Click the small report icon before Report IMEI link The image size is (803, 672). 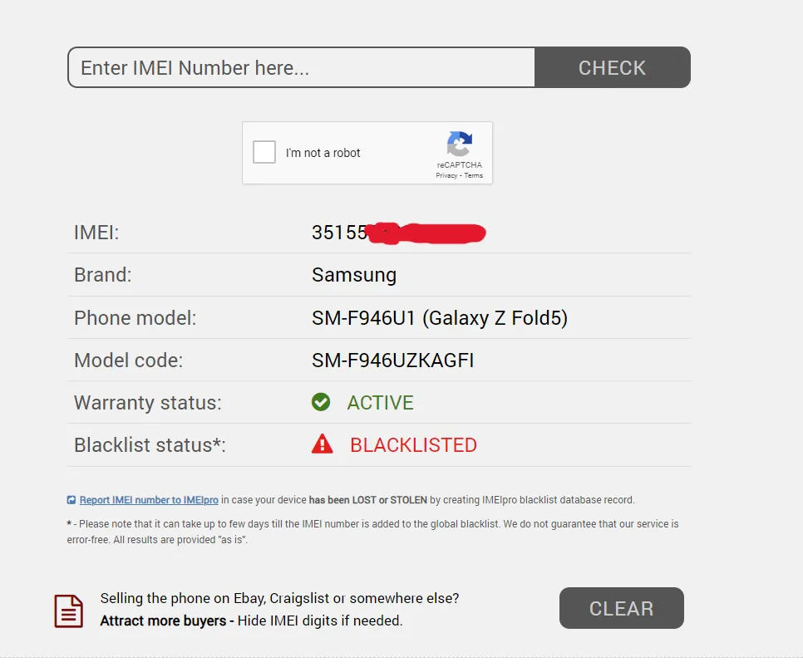click(71, 499)
